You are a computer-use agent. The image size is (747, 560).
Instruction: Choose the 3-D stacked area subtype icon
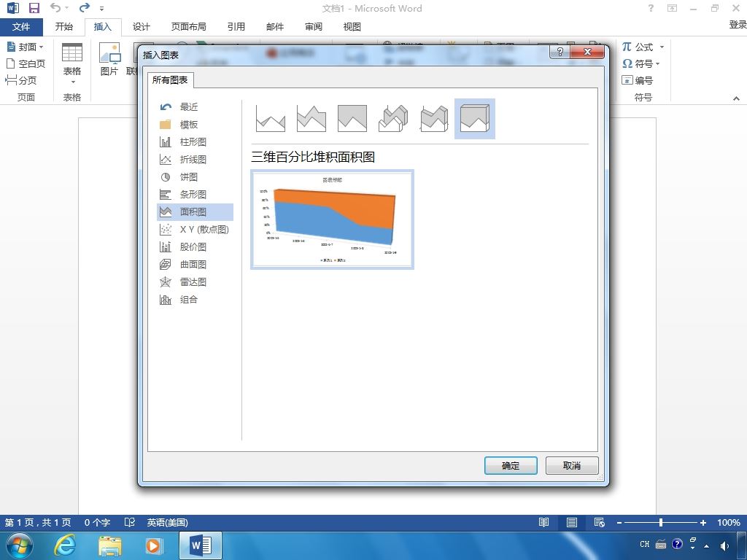434,119
